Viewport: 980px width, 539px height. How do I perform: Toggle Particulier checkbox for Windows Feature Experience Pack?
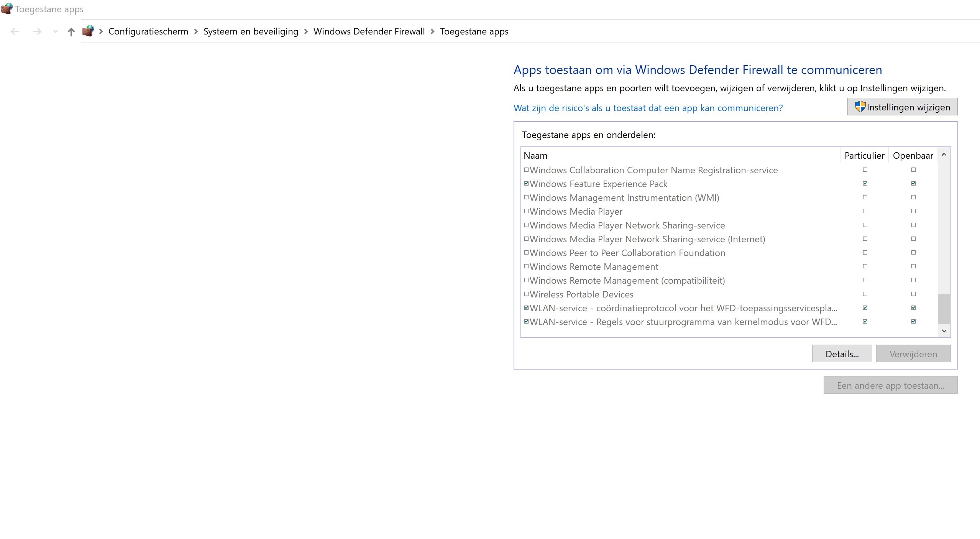(865, 184)
